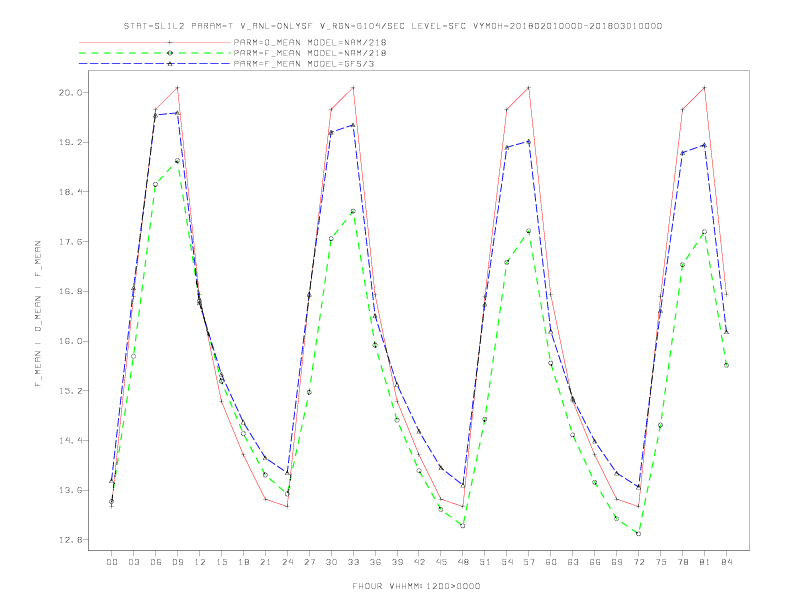Click x-axis forecast hour label 15
Screen dimensions: 792x612
pyautogui.click(x=222, y=562)
